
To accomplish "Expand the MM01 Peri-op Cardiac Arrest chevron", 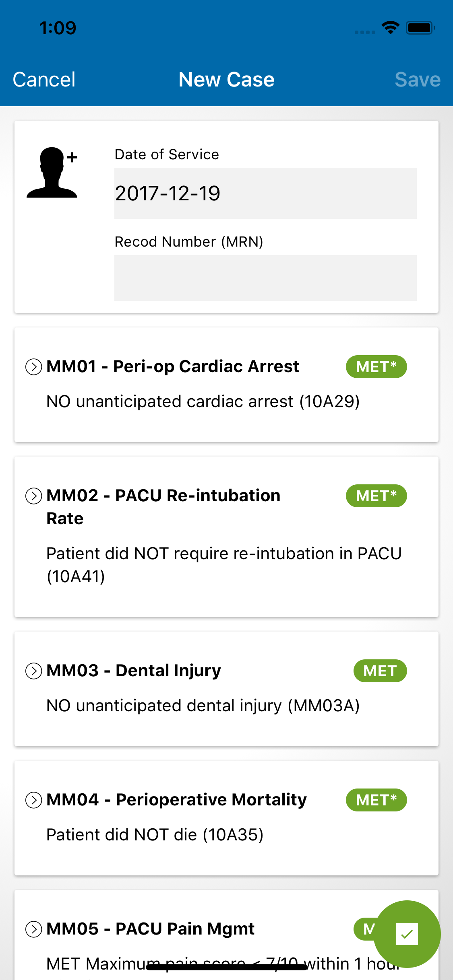I will click(34, 367).
